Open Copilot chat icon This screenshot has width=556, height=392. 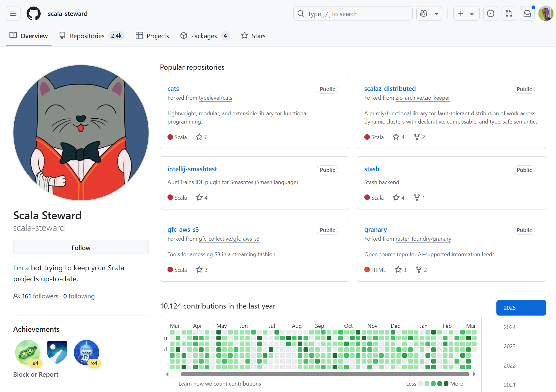pyautogui.click(x=424, y=13)
